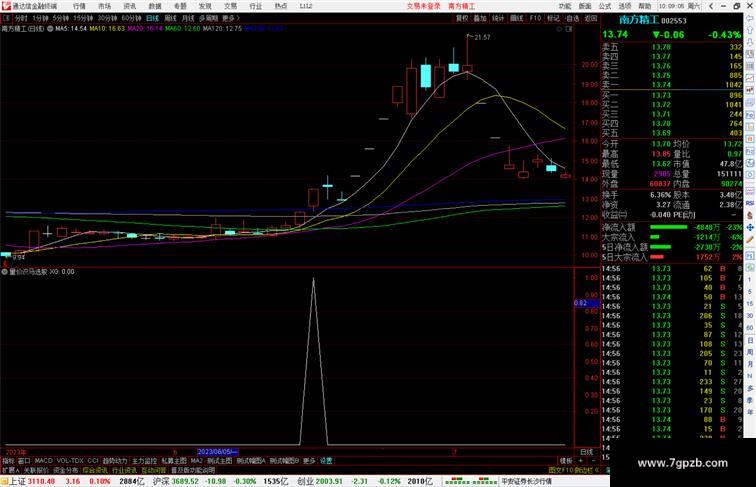Switch chart to 5分钟 period
The height and width of the screenshot is (487, 756).
pyautogui.click(x=61, y=18)
